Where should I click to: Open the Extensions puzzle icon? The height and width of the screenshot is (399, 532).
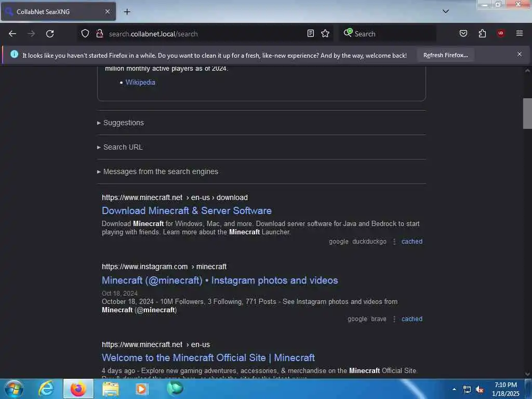[x=482, y=33]
